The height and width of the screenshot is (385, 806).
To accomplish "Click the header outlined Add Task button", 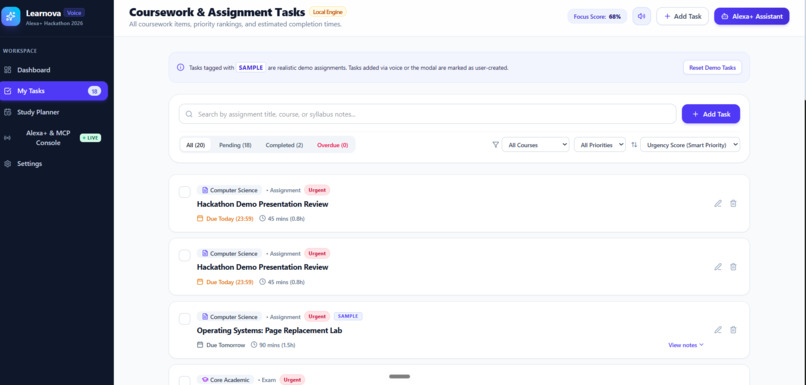I will pos(683,16).
